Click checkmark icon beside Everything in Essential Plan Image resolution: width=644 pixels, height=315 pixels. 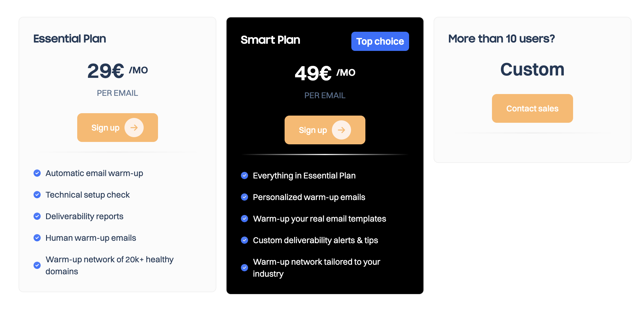point(244,175)
